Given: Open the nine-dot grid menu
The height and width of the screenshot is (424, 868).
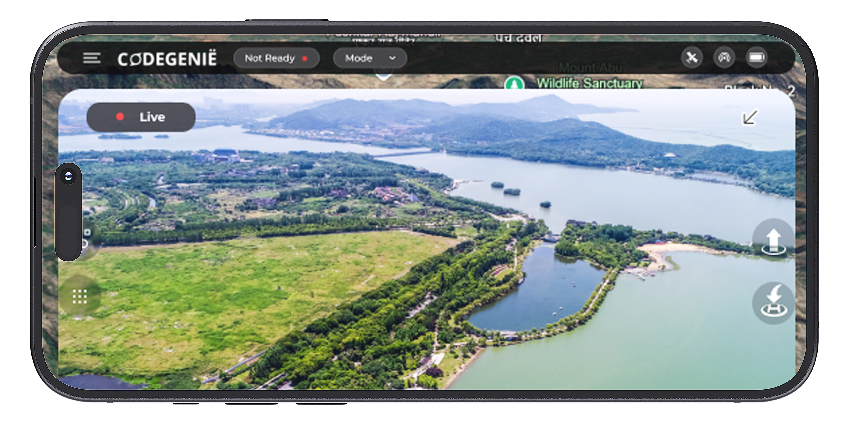Looking at the screenshot, I should pos(80,296).
